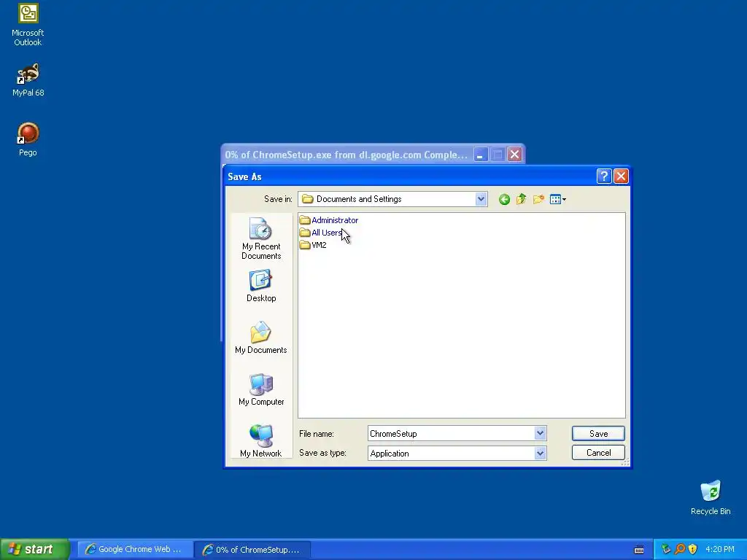Screen dimensions: 747x560
Task: Open the View Menu dropdown icon
Action: tap(557, 200)
